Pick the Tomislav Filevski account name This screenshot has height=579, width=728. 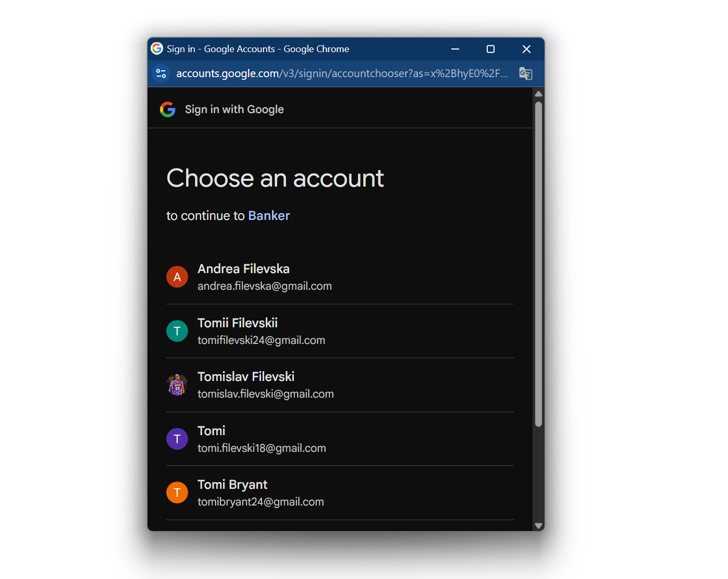tap(246, 377)
